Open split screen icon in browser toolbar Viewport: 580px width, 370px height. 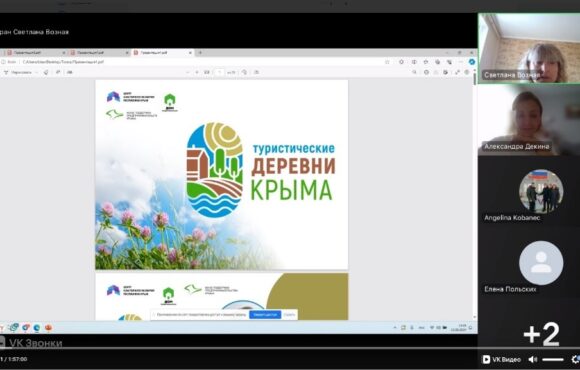click(414, 62)
